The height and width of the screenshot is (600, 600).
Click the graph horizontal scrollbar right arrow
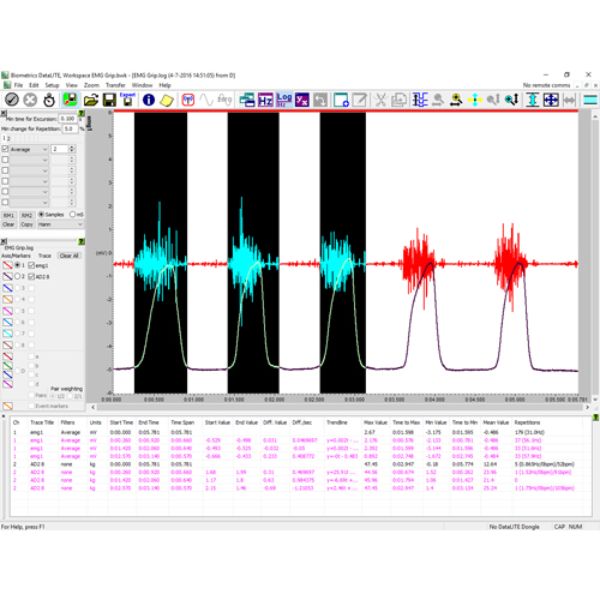point(587,407)
